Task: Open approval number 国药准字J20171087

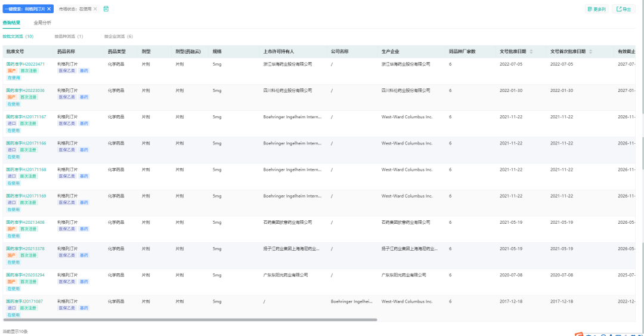Action: [24, 301]
